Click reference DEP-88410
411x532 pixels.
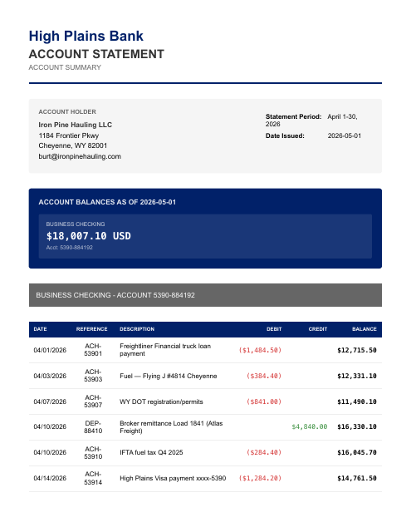click(93, 427)
